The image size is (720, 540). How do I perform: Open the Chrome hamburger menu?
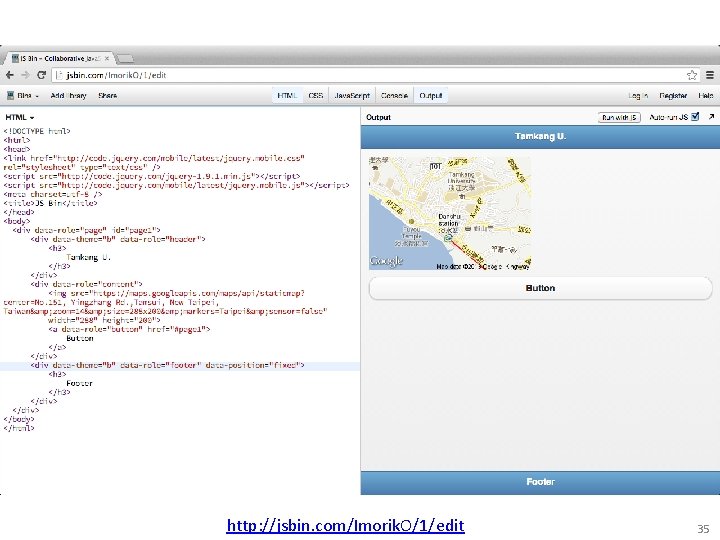710,75
